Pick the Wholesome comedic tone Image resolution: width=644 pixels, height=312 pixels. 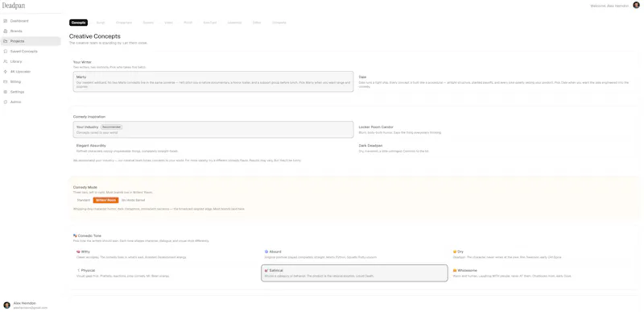click(x=543, y=273)
